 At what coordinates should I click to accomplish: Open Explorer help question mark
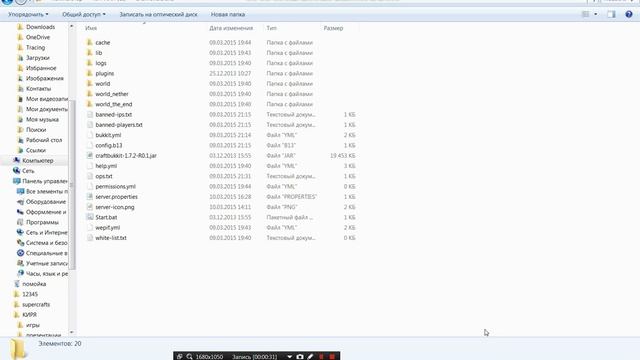point(629,14)
